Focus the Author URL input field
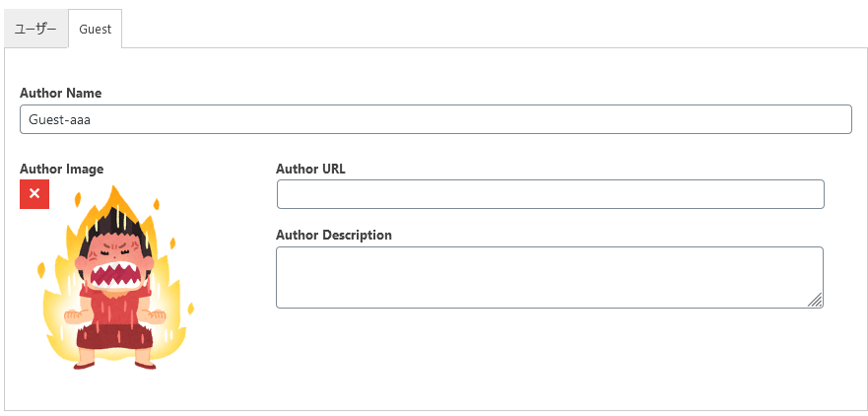Image resolution: width=868 pixels, height=416 pixels. (x=550, y=194)
